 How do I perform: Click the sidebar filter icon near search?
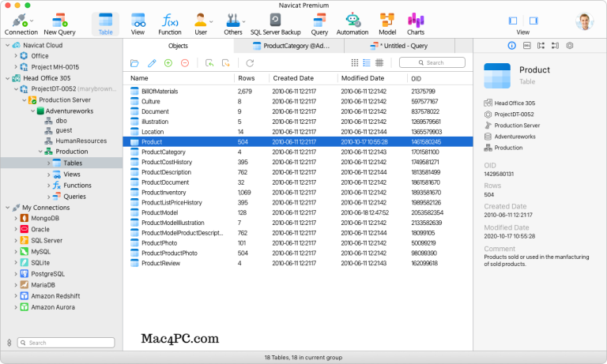click(x=9, y=343)
